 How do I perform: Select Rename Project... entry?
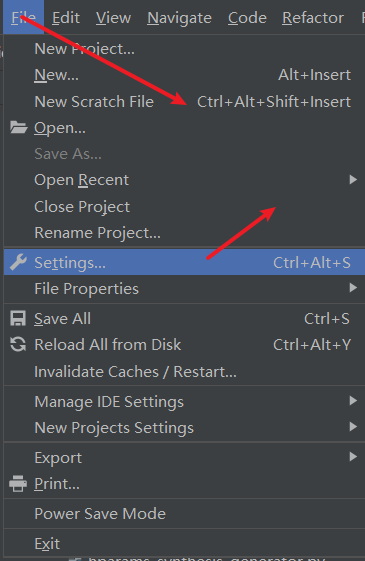pyautogui.click(x=184, y=233)
